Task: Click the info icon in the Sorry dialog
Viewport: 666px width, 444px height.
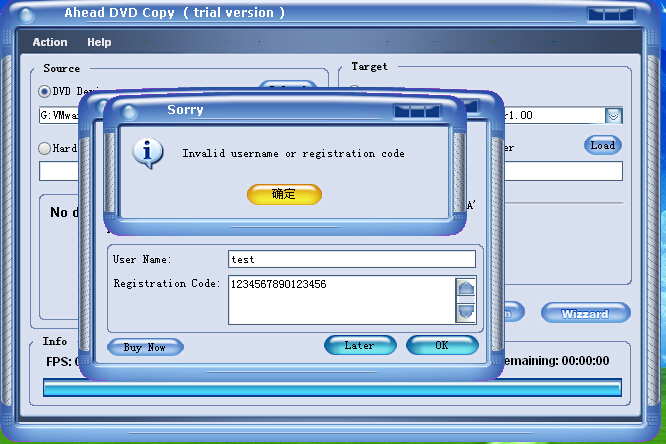Action: pyautogui.click(x=147, y=153)
